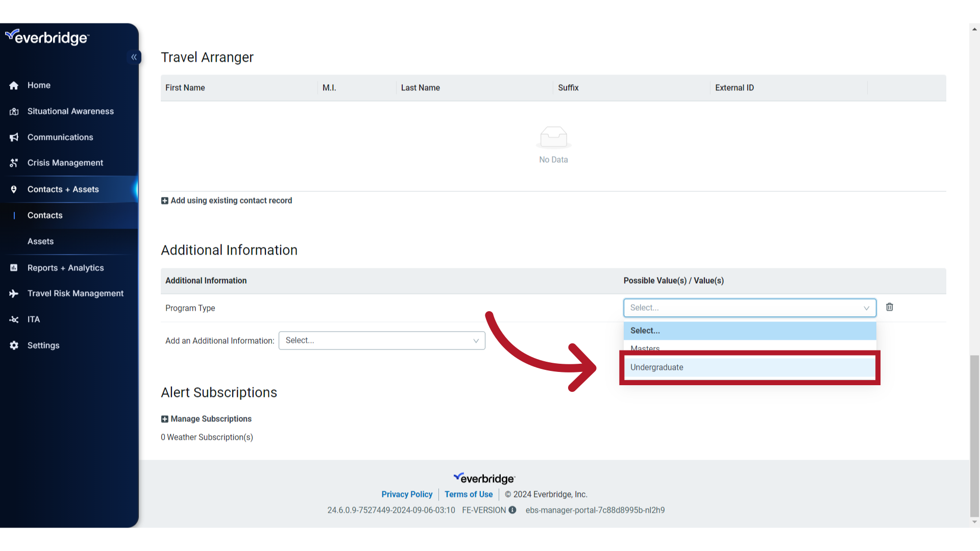This screenshot has height=551, width=980.
Task: Click the ITA navigation item
Action: (34, 319)
